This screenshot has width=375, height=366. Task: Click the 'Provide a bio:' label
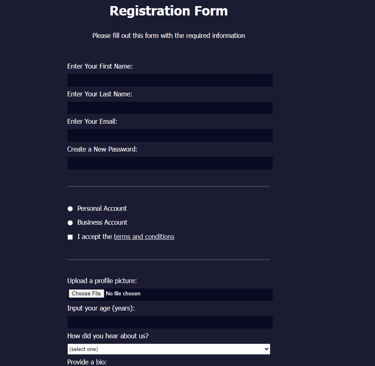87,362
